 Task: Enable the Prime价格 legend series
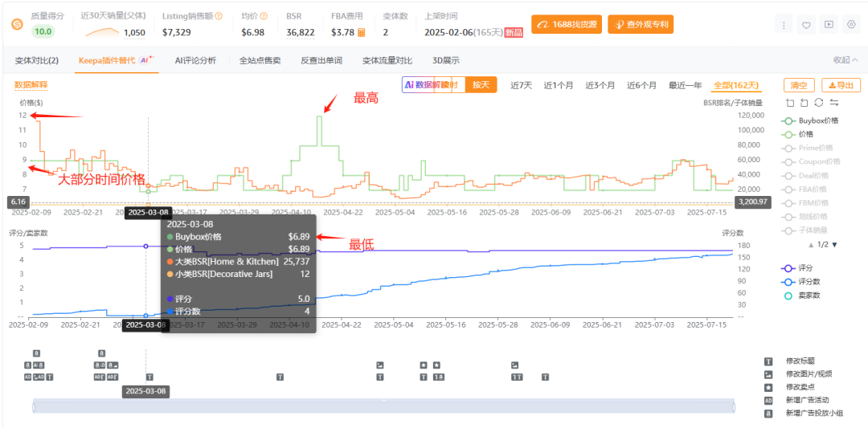pyautogui.click(x=807, y=148)
